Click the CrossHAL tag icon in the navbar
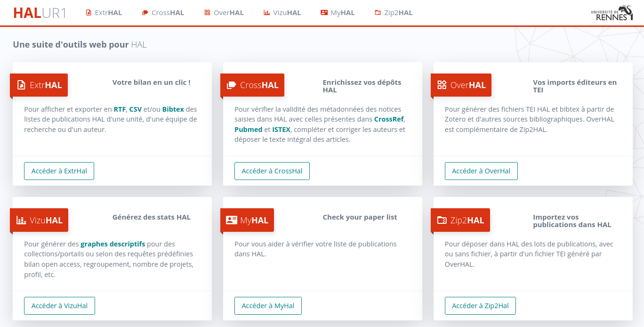The width and height of the screenshot is (644, 327). [x=145, y=13]
